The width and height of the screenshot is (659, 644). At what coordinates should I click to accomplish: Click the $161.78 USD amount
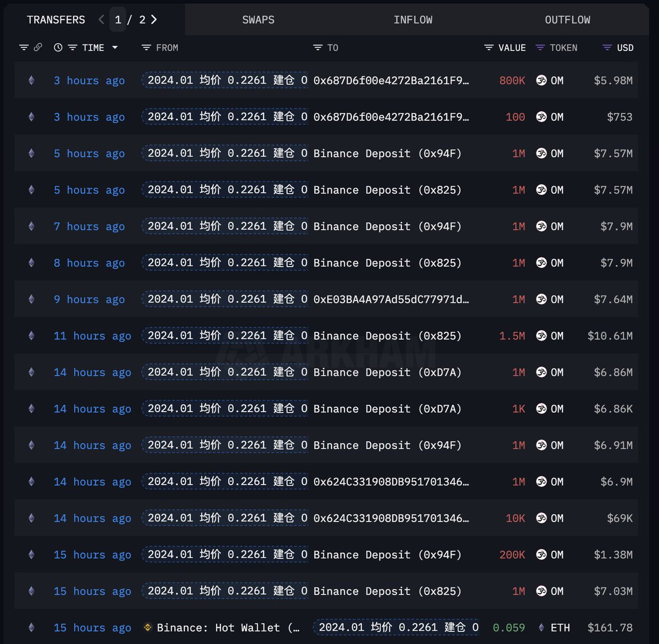tap(610, 628)
